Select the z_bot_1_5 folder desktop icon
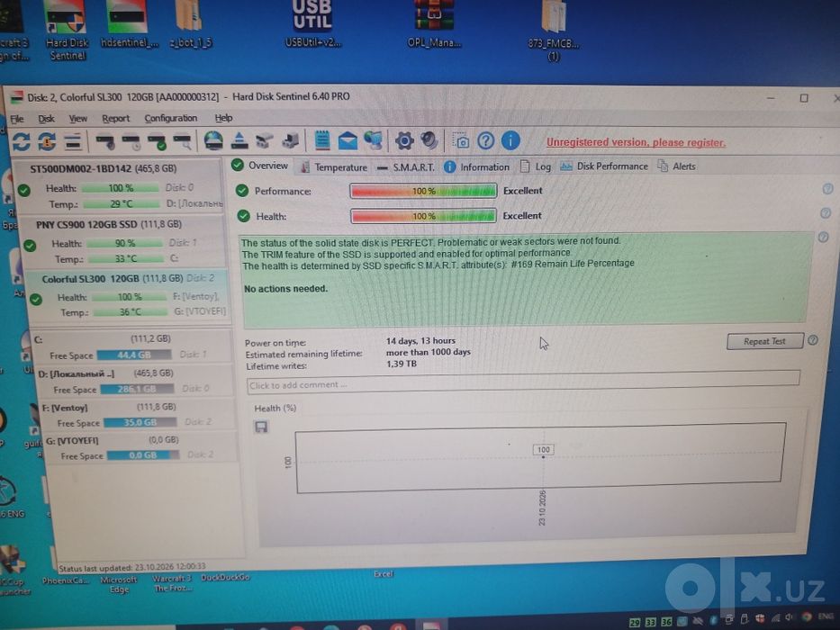The width and height of the screenshot is (840, 630). click(x=190, y=24)
